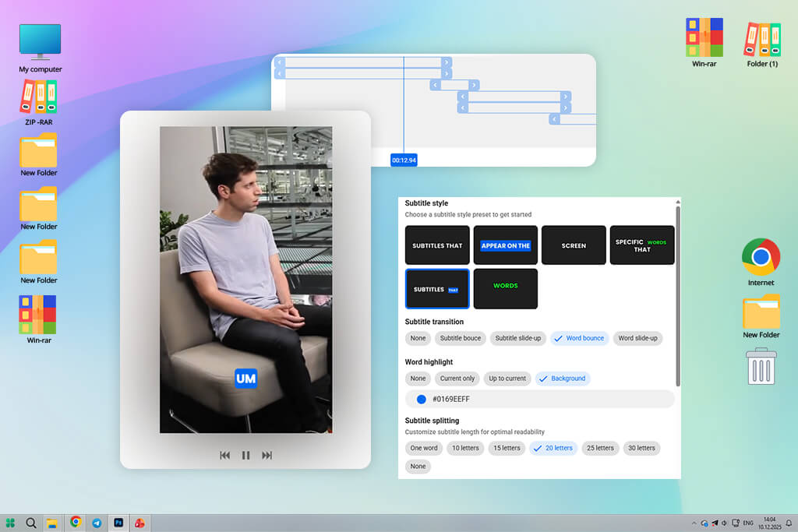Open the Start menu from the taskbar

10,523
